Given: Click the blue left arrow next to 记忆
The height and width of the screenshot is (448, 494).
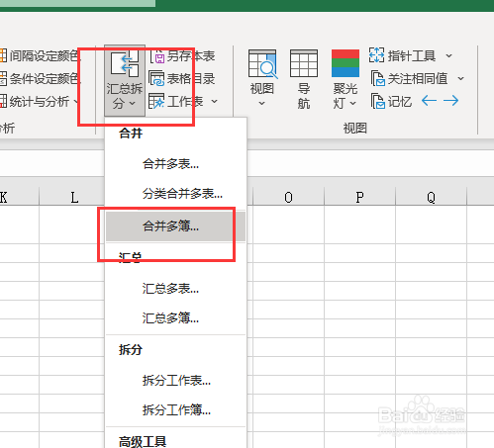Looking at the screenshot, I should [x=429, y=101].
